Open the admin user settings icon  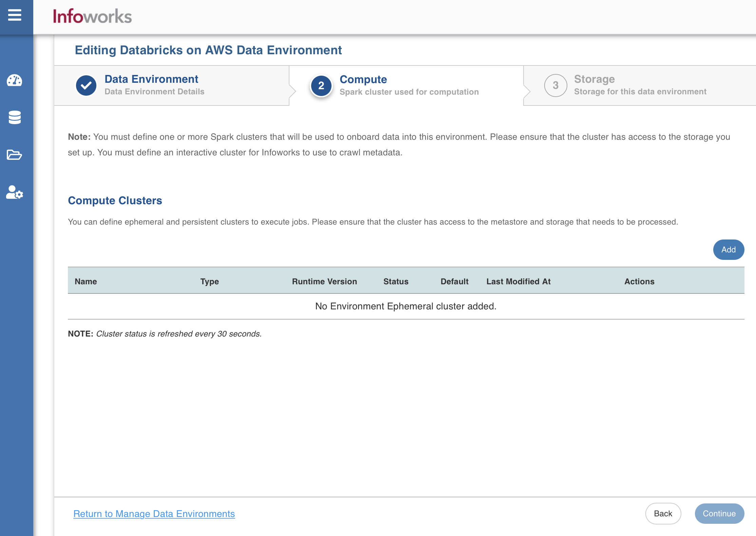15,192
